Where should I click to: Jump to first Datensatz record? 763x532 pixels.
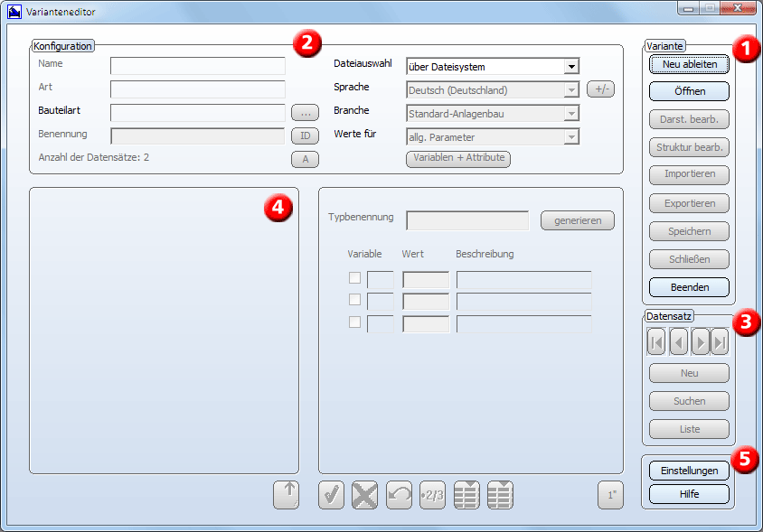pyautogui.click(x=656, y=342)
